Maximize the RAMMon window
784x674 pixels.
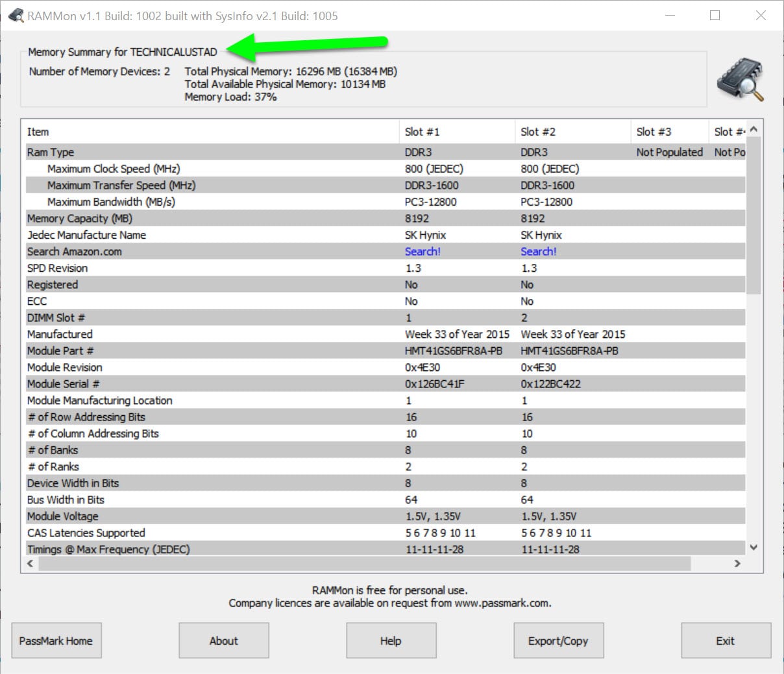[x=715, y=16]
